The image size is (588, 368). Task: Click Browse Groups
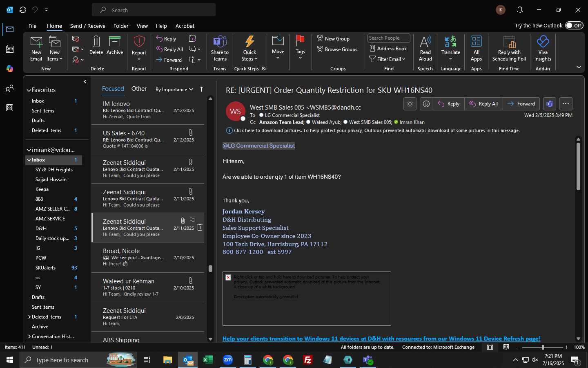pyautogui.click(x=337, y=49)
